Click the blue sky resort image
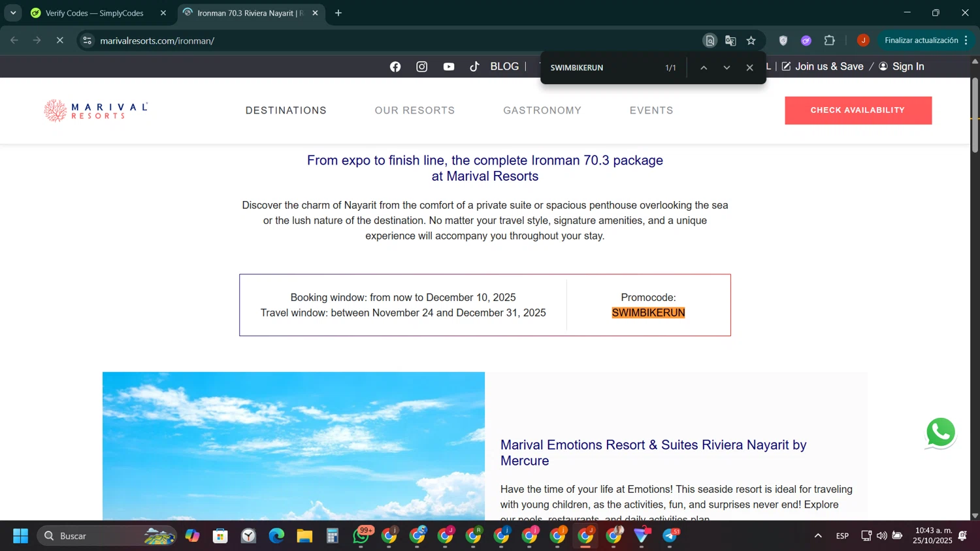 [x=293, y=446]
